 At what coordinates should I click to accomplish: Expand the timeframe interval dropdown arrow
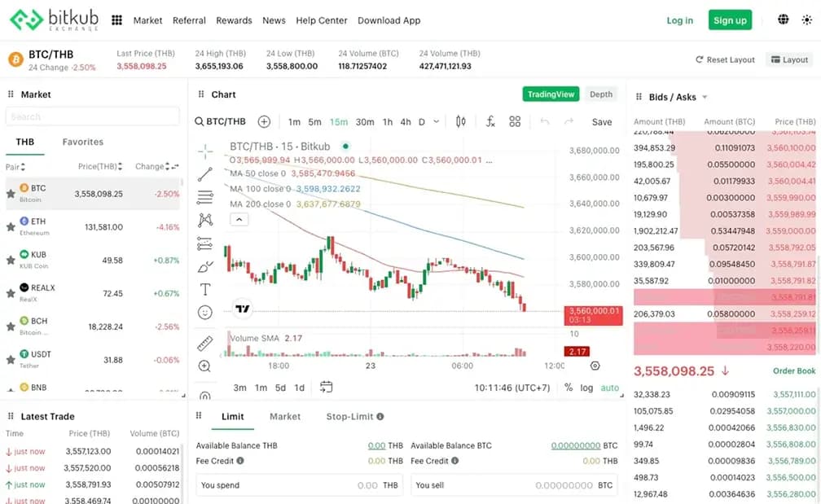(437, 122)
